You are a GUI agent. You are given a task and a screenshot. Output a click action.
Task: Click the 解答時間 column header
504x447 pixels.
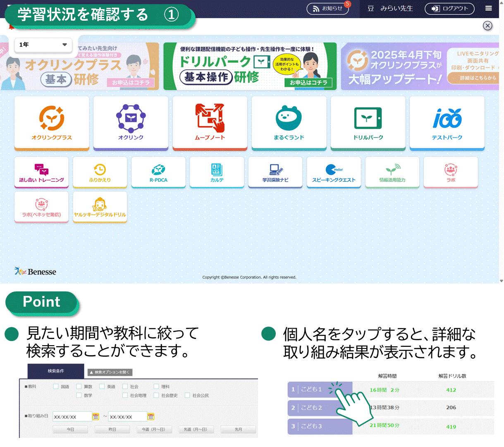[x=387, y=376]
